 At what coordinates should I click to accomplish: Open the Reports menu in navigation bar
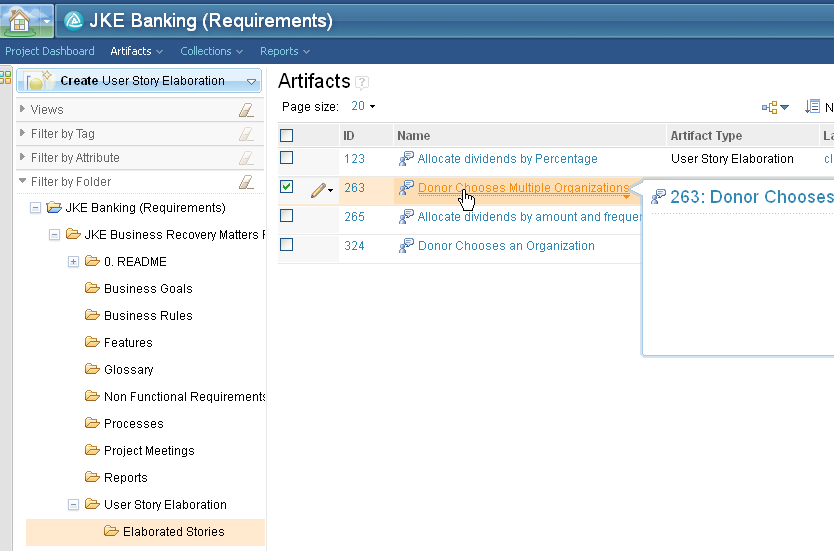[285, 51]
